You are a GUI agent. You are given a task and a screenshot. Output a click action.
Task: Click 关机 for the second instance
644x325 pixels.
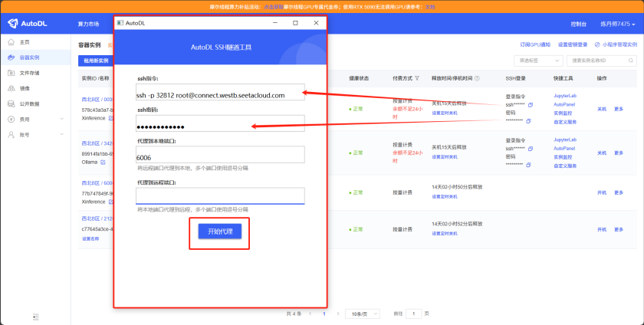[602, 153]
